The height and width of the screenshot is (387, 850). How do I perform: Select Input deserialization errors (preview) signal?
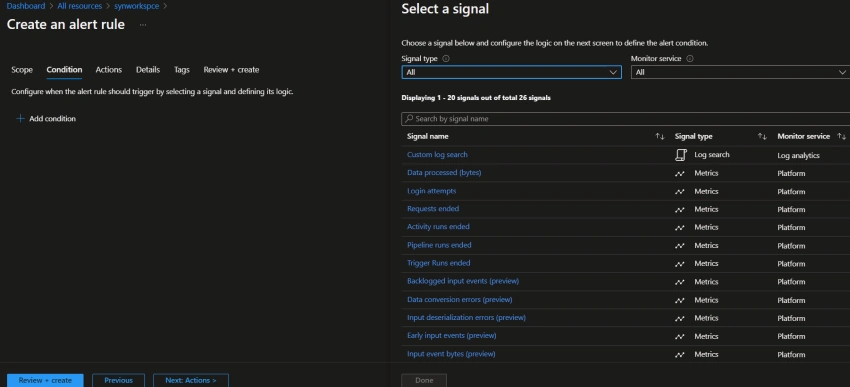point(466,317)
